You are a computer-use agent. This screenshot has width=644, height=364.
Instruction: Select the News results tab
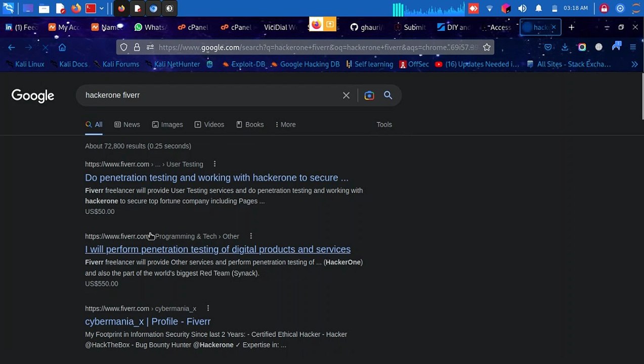pyautogui.click(x=127, y=124)
